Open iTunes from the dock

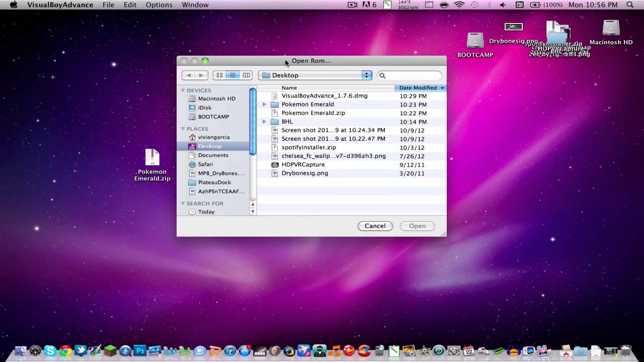pyautogui.click(x=230, y=351)
